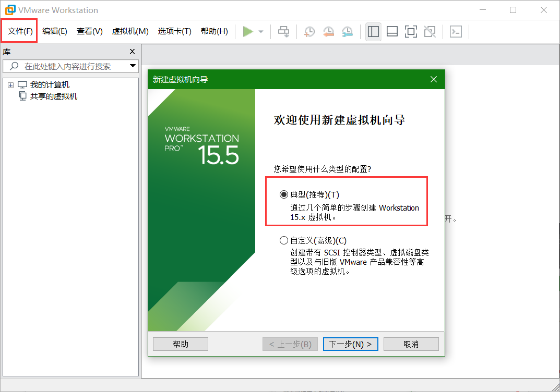Click the Unity mode toolbar icon
The width and height of the screenshot is (560, 392).
430,31
